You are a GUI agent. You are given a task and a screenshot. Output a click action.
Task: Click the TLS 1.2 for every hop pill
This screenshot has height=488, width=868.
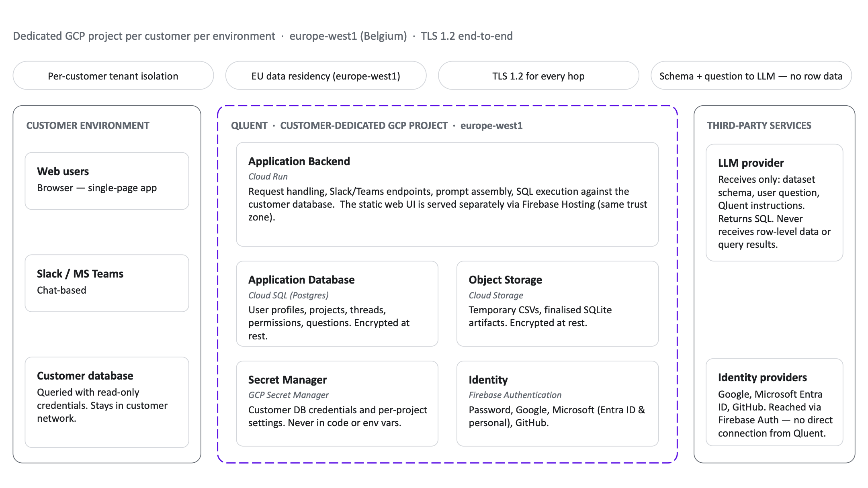click(538, 76)
